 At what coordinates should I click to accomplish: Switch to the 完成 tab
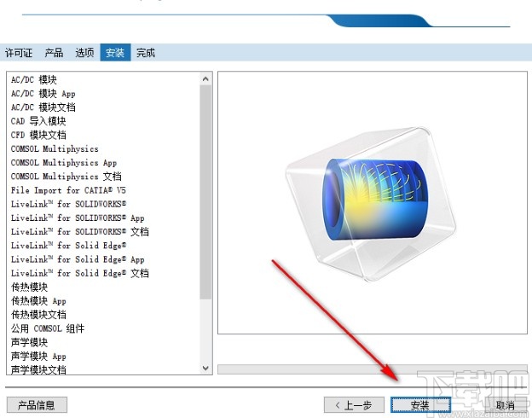146,53
